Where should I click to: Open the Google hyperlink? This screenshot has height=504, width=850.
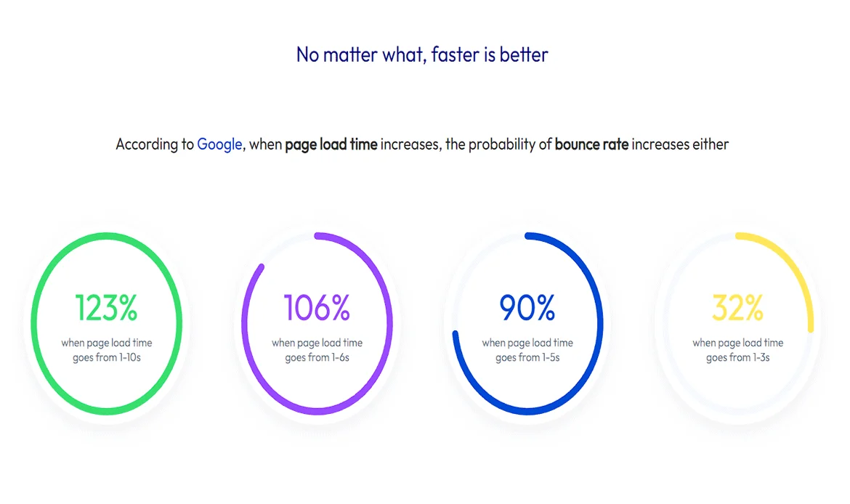coord(219,144)
